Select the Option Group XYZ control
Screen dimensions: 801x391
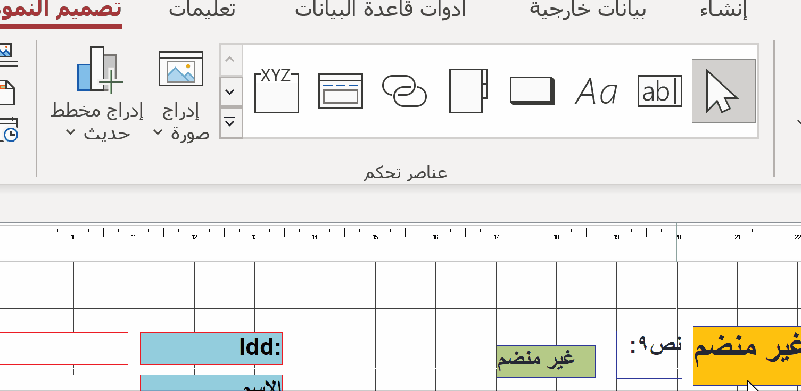276,90
